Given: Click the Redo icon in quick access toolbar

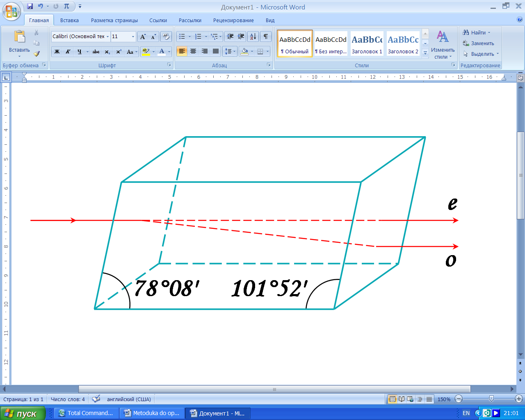Looking at the screenshot, I should (x=56, y=6).
